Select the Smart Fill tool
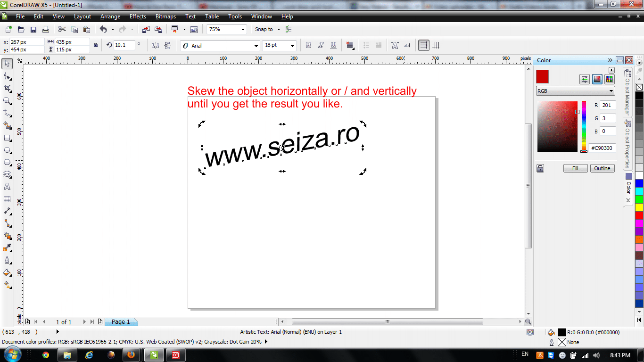This screenshot has width=644, height=362. (7, 125)
